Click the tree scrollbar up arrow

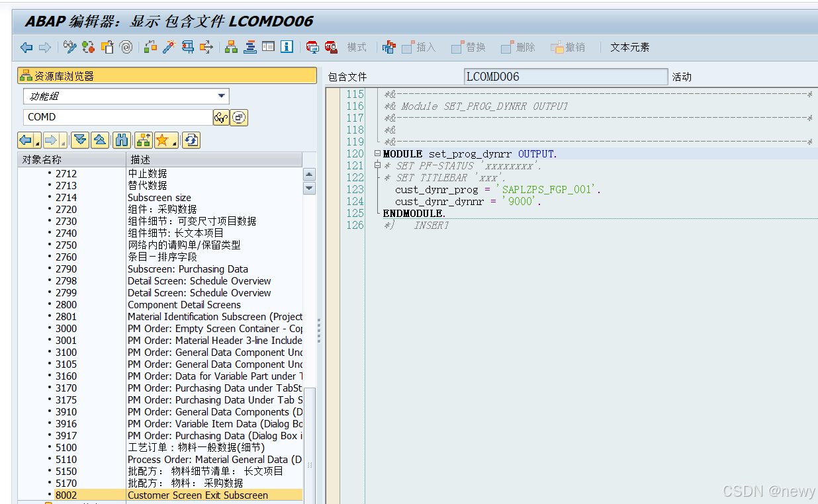click(309, 175)
